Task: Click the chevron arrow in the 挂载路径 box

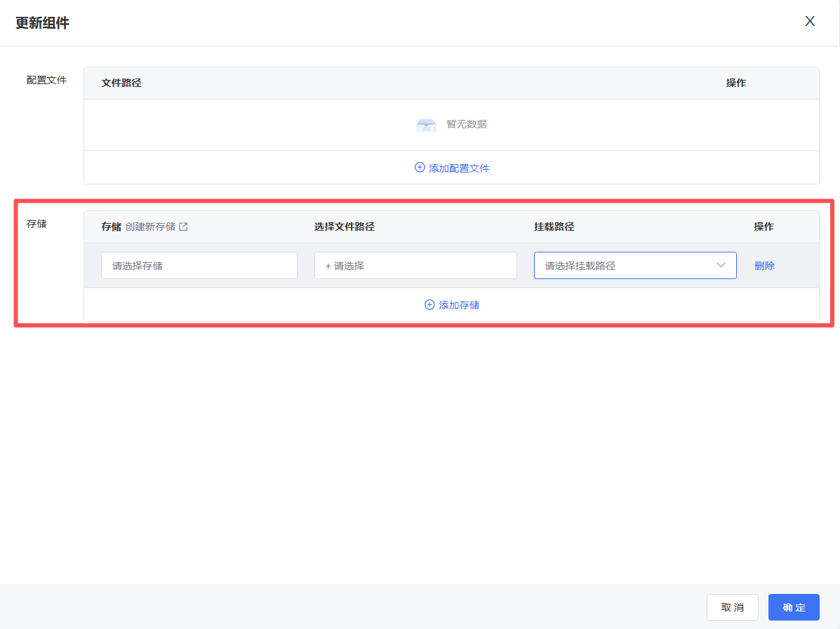Action: click(x=721, y=265)
